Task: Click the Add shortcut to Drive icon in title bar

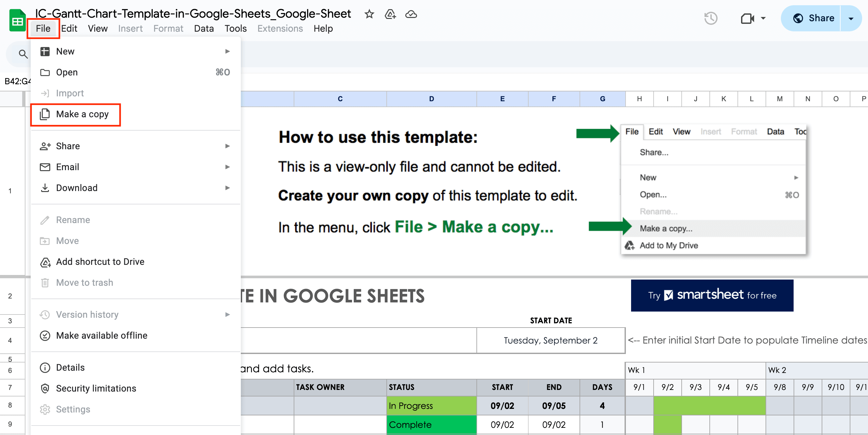Action: coord(390,14)
